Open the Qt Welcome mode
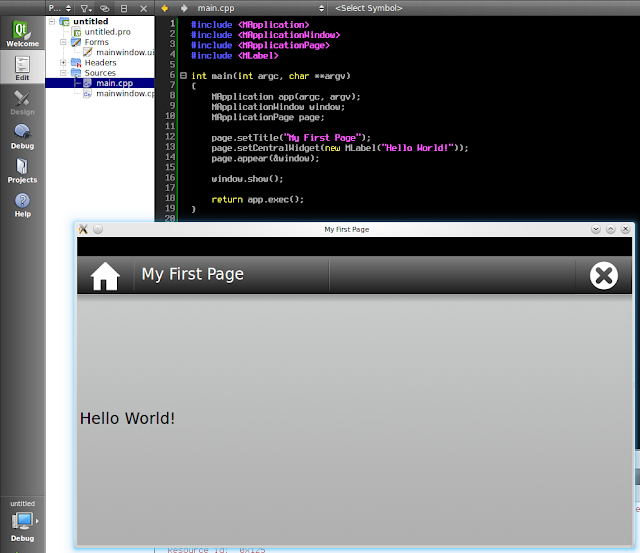This screenshot has height=553, width=640. (x=22, y=33)
